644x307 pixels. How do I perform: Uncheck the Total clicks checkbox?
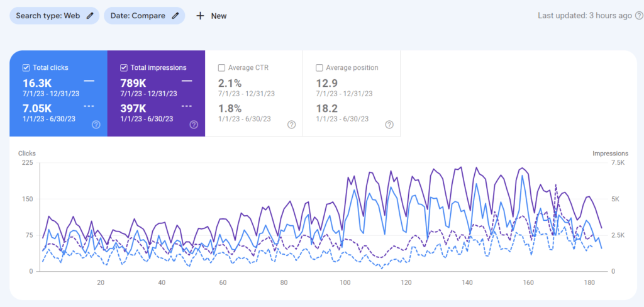point(26,68)
